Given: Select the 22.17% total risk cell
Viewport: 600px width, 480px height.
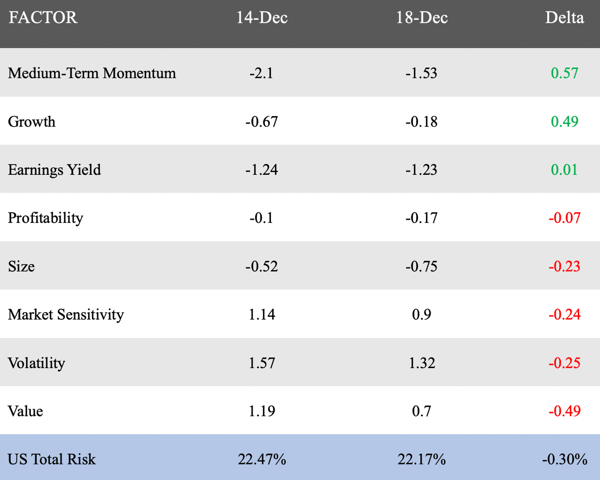Looking at the screenshot, I should tap(422, 459).
